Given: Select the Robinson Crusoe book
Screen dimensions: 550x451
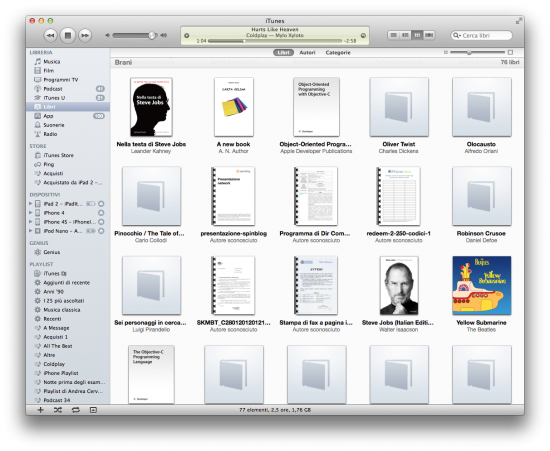Looking at the screenshot, I should 482,196.
